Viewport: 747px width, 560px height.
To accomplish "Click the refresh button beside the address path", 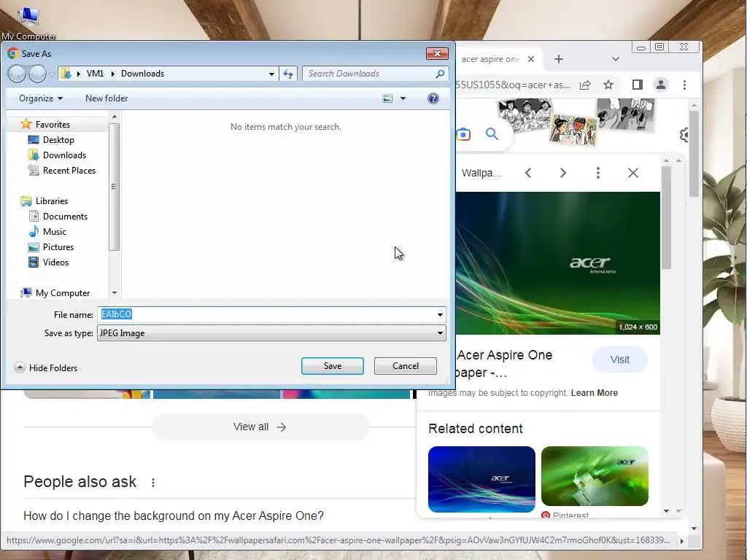I will 288,74.
